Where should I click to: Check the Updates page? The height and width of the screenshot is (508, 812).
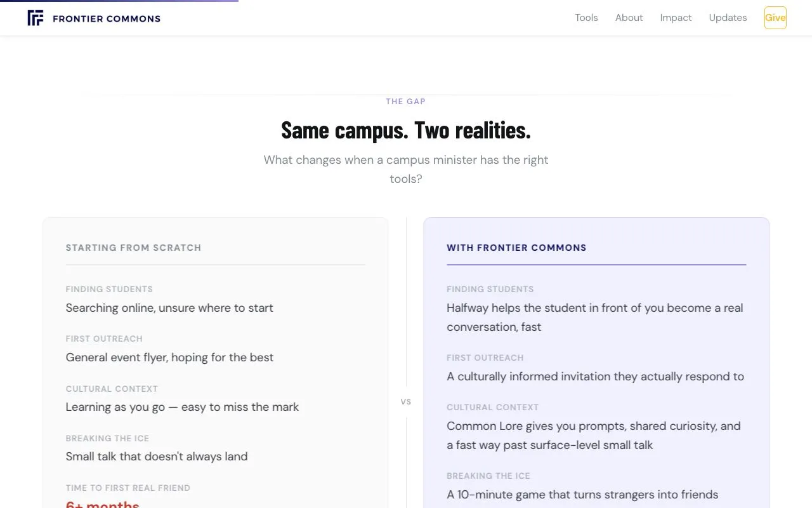[728, 18]
